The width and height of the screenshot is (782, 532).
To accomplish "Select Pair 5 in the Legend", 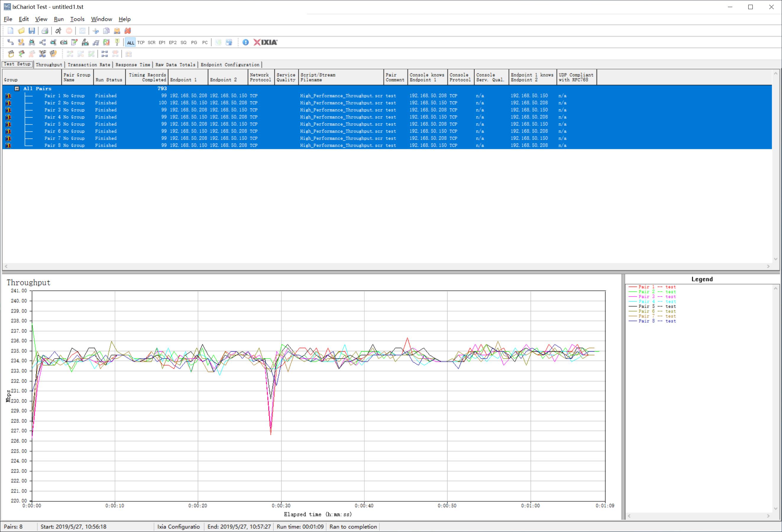I will point(657,306).
